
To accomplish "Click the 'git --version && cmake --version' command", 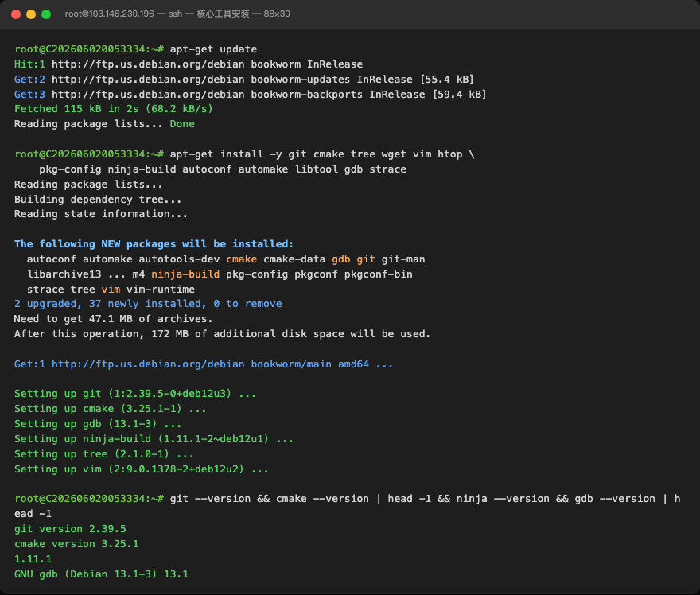I will [x=348, y=506].
